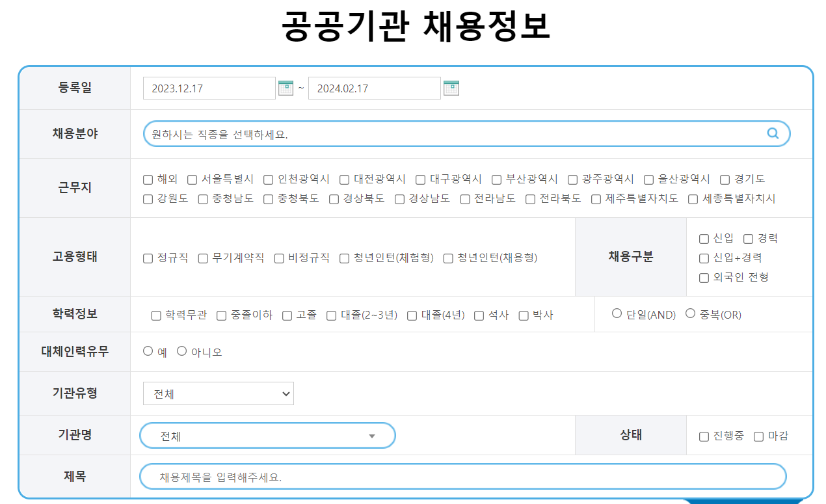
Task: Enable the 대졸(4년) education checkbox
Action: click(x=411, y=315)
